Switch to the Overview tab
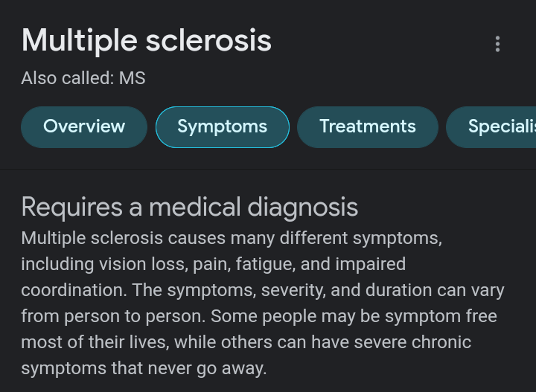 pyautogui.click(x=84, y=126)
